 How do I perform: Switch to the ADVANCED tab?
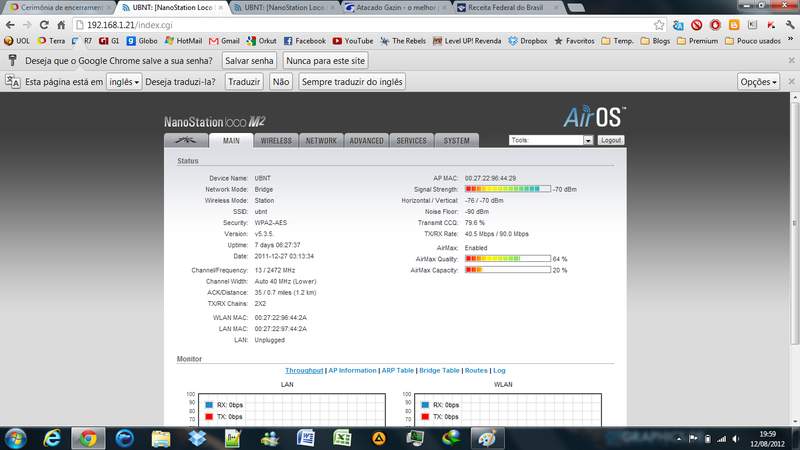(x=366, y=140)
